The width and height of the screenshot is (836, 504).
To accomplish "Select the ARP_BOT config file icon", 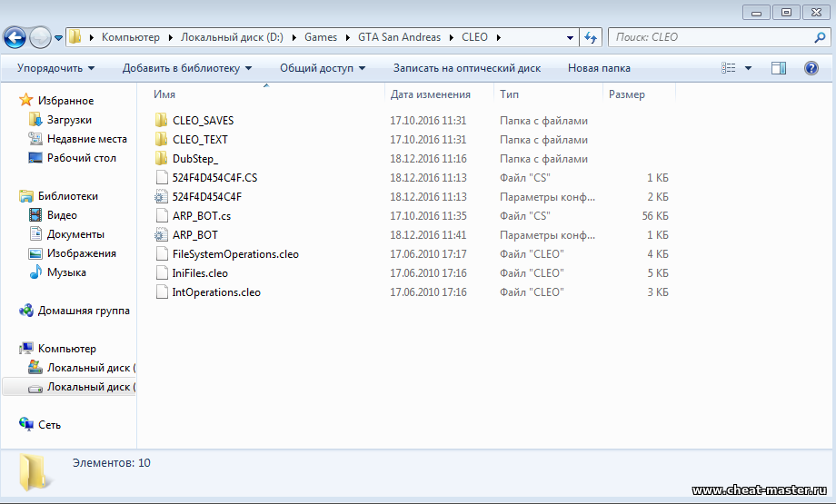I will (x=161, y=235).
